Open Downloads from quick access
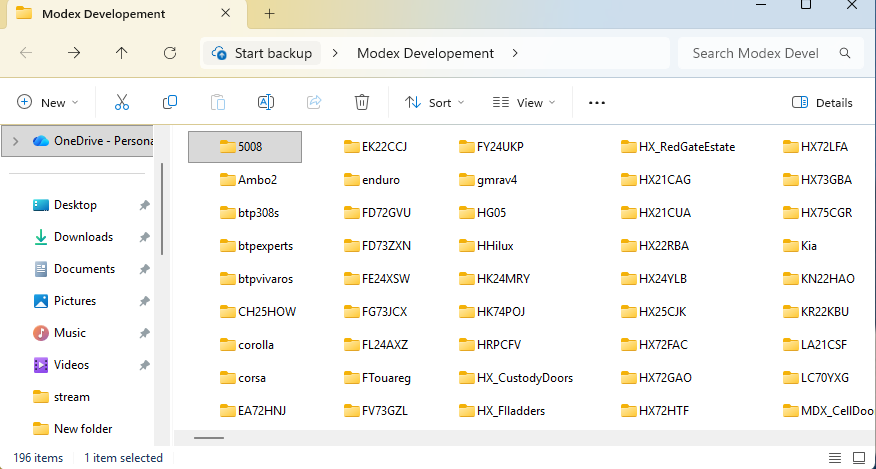Viewport: 876px width, 469px height. (x=83, y=237)
